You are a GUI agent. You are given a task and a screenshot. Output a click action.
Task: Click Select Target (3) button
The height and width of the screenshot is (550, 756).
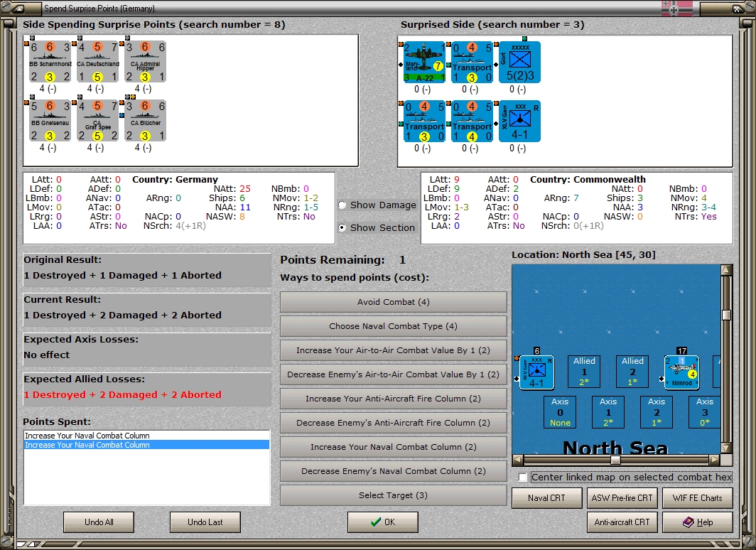click(x=394, y=495)
